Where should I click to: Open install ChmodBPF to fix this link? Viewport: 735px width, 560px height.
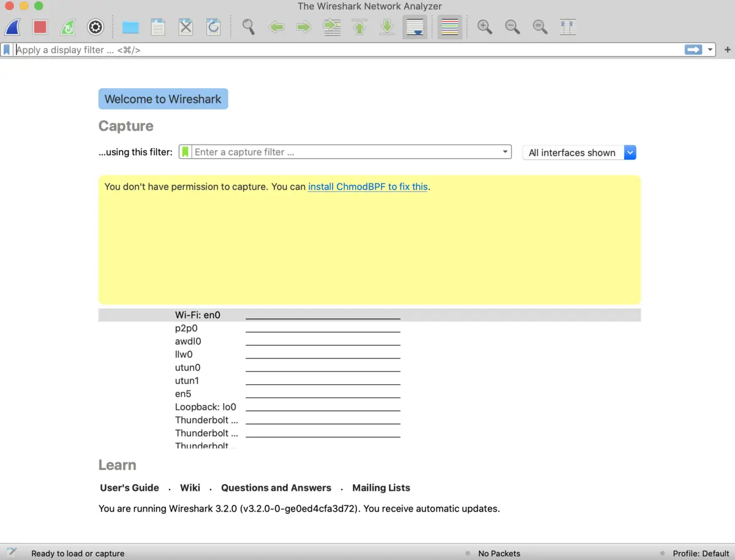click(x=367, y=187)
